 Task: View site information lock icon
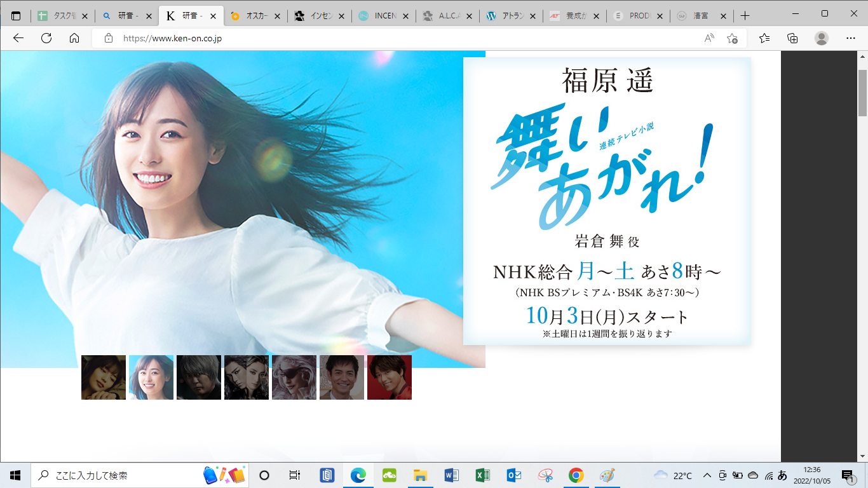108,38
